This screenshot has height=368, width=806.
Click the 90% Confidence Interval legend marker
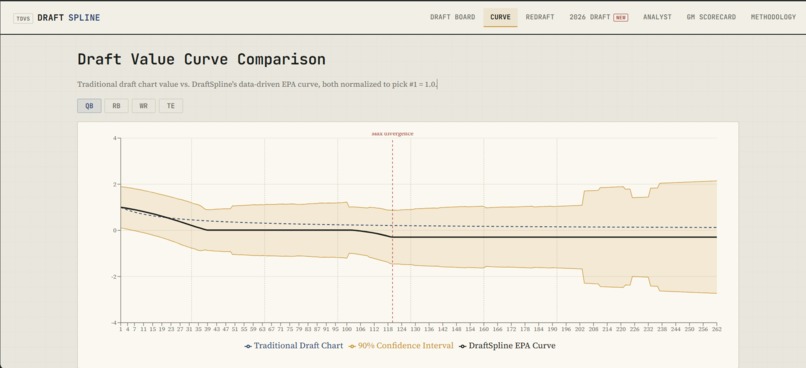(x=352, y=346)
